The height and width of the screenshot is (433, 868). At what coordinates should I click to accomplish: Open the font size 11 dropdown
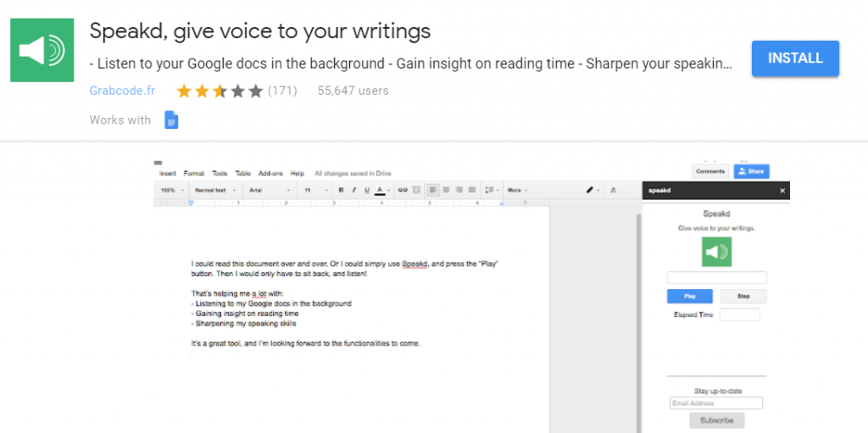pyautogui.click(x=315, y=190)
